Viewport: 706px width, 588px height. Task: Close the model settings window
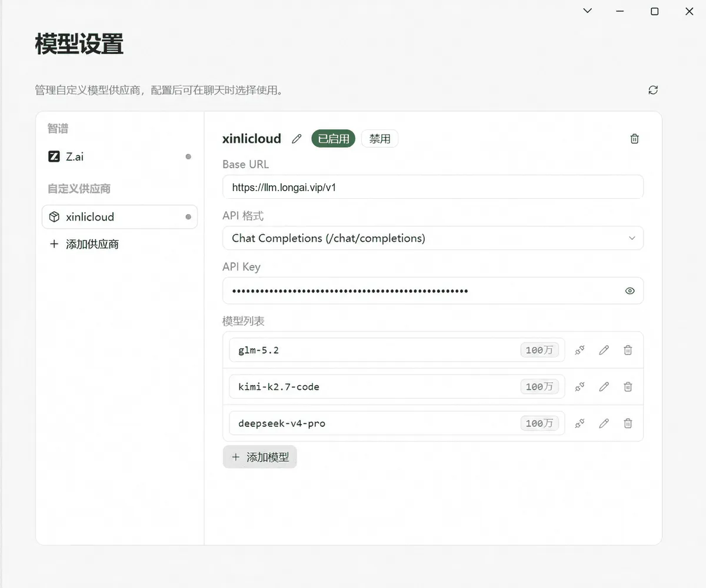click(690, 11)
